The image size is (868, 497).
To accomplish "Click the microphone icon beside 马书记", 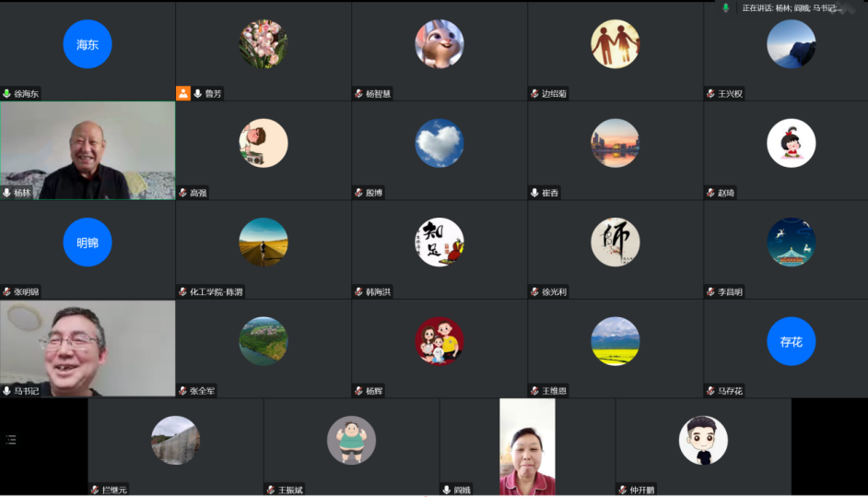I will pyautogui.click(x=6, y=391).
